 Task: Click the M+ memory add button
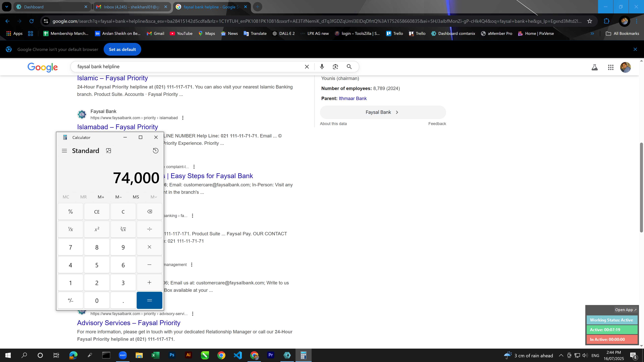pyautogui.click(x=101, y=197)
